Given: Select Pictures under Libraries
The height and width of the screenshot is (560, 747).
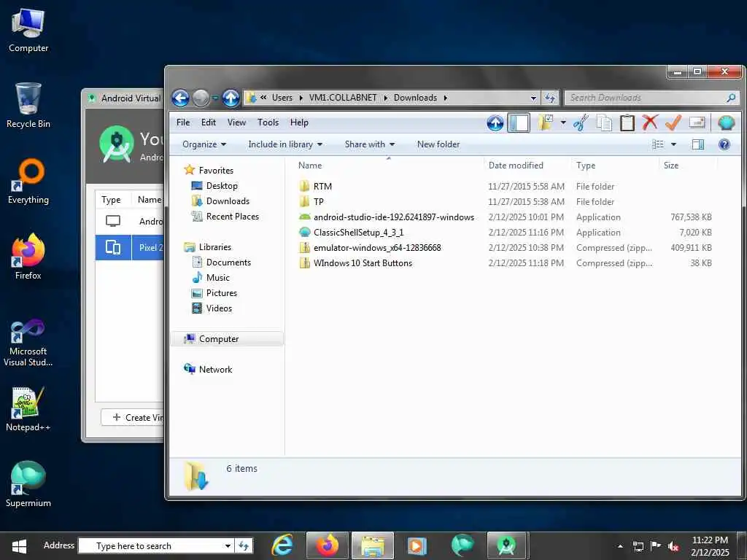Looking at the screenshot, I should coord(222,293).
